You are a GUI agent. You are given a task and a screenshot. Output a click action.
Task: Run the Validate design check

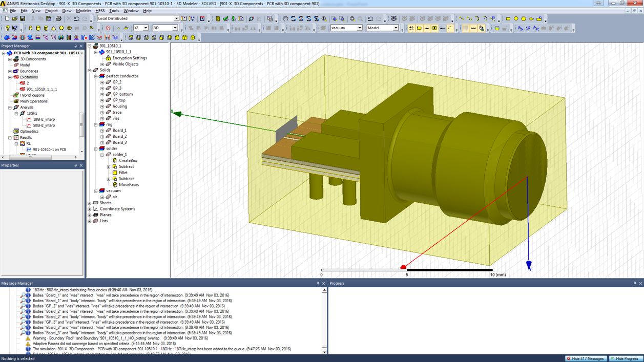[224, 19]
